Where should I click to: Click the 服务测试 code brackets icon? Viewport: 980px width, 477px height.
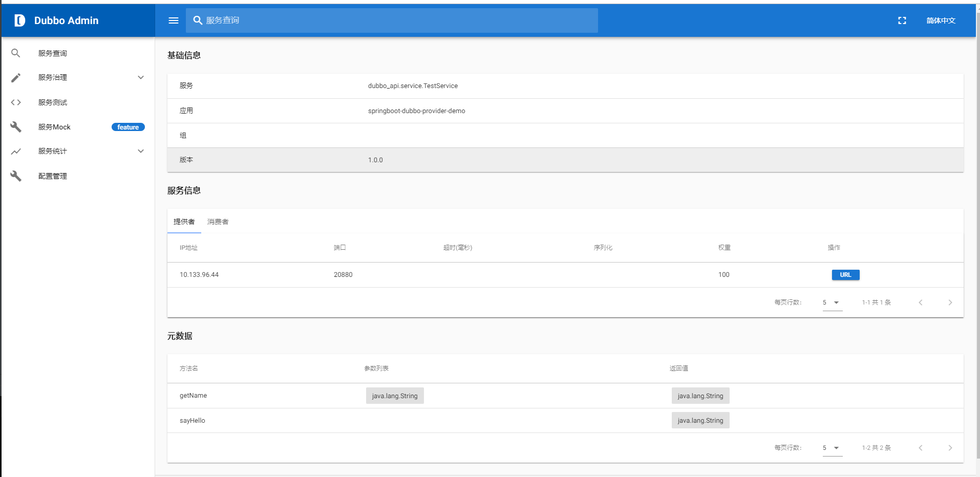point(16,102)
